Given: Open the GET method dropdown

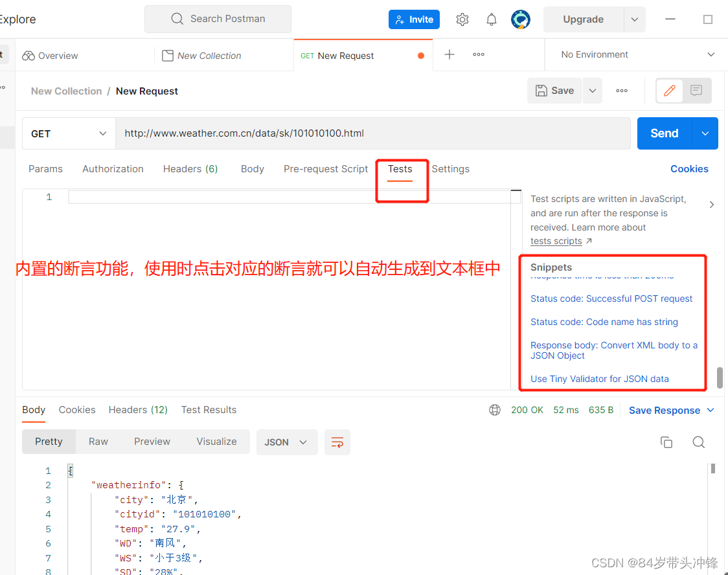Looking at the screenshot, I should (x=68, y=133).
